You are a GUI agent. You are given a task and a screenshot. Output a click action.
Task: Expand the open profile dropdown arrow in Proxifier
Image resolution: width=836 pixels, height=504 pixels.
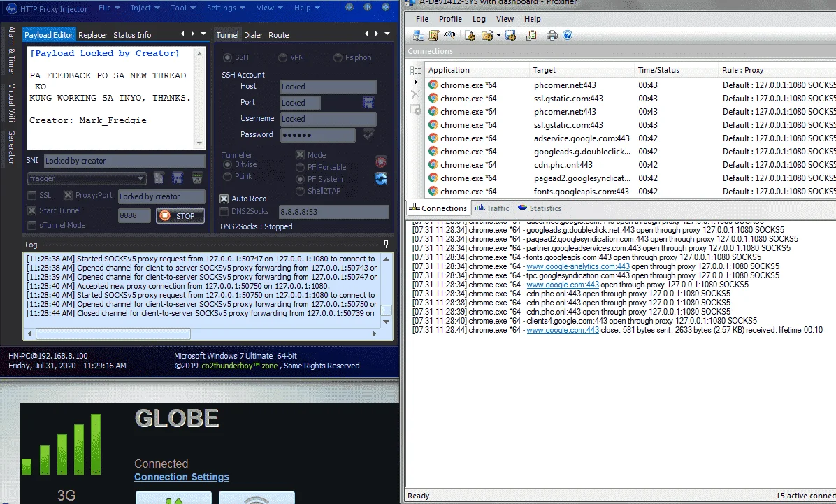click(x=498, y=36)
